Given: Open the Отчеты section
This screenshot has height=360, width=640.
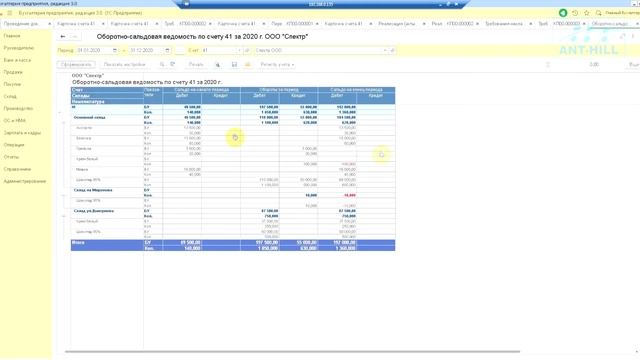Looking at the screenshot, I should pos(11,157).
